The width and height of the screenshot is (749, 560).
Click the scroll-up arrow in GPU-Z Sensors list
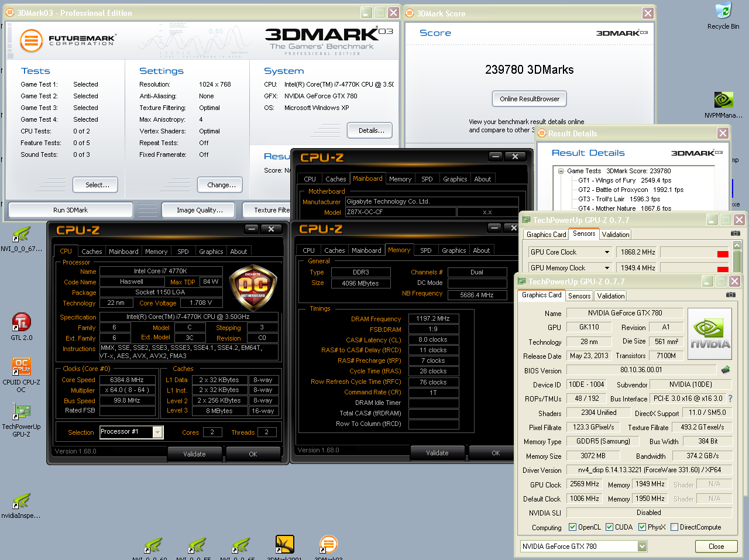coord(737,245)
